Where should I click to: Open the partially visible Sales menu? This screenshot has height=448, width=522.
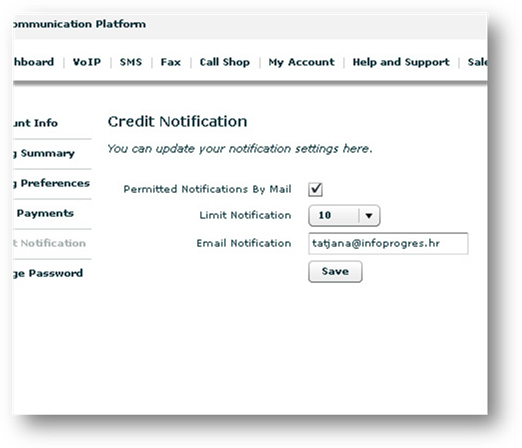(x=477, y=62)
